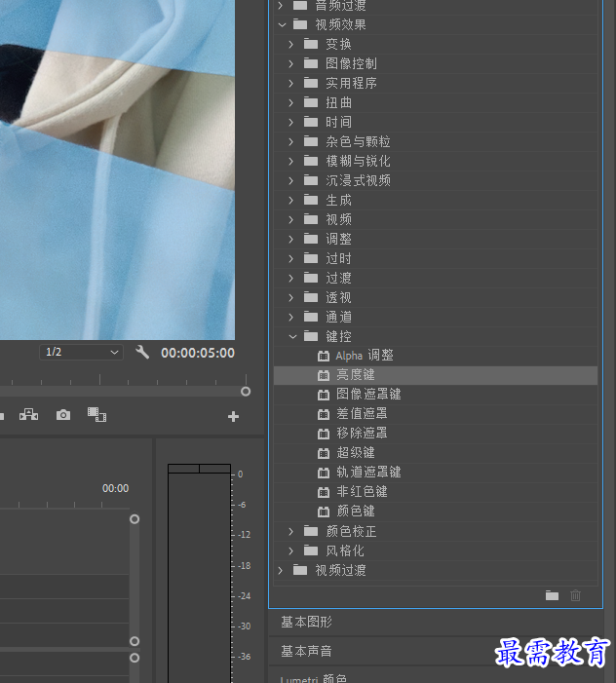
Task: Click the 超级键 effect icon
Action: click(324, 453)
